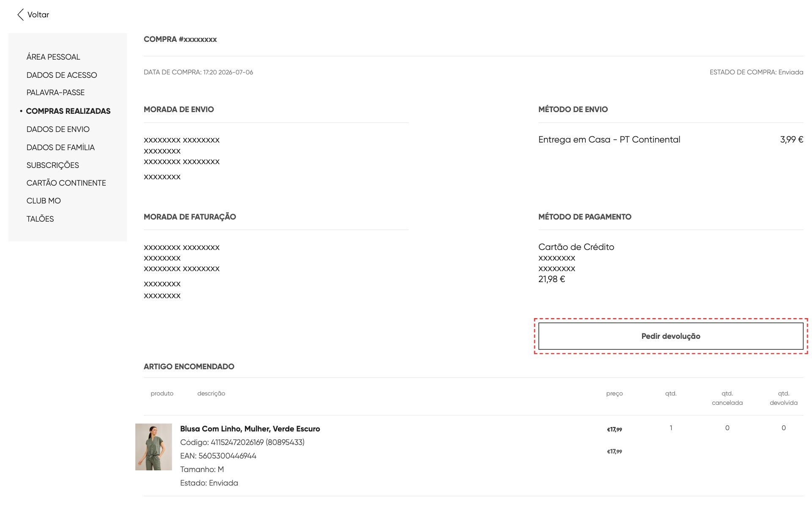Screen dimensions: 812x519
Task: Click the EAN: 5605300446944 line
Action: point(218,456)
